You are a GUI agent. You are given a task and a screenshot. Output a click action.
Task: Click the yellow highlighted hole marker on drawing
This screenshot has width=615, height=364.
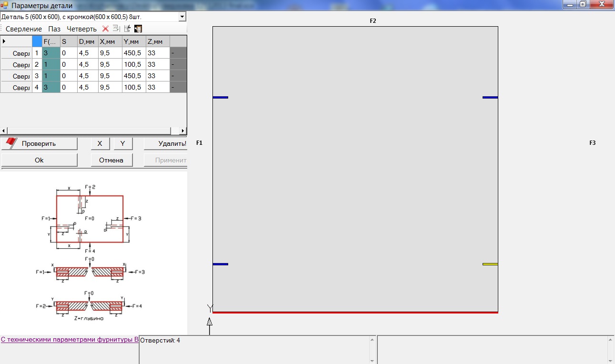click(x=490, y=264)
